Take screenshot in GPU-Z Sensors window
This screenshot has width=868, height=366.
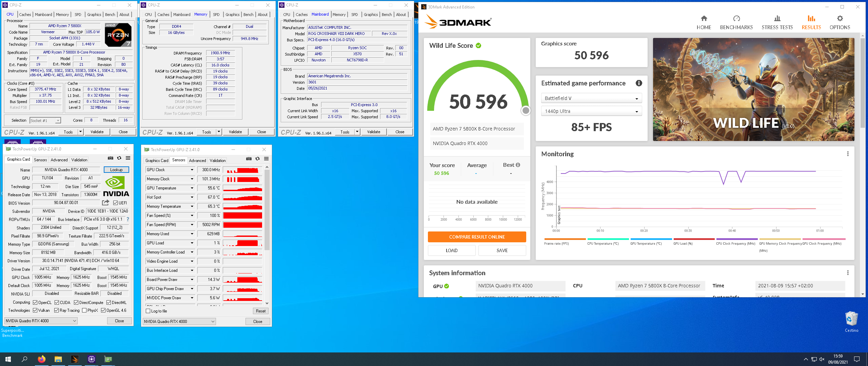pos(249,159)
